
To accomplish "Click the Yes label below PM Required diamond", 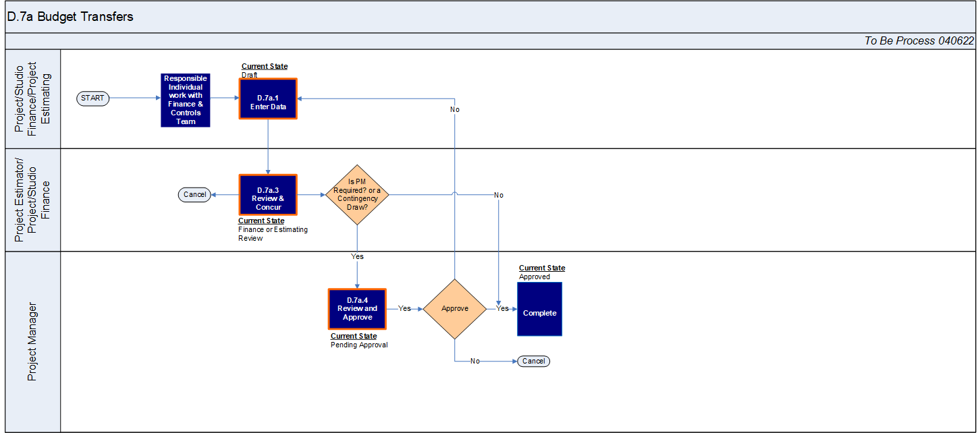I will click(357, 257).
